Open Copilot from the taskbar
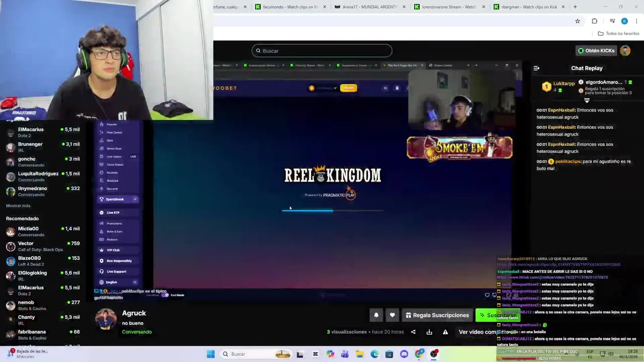 click(x=330, y=354)
